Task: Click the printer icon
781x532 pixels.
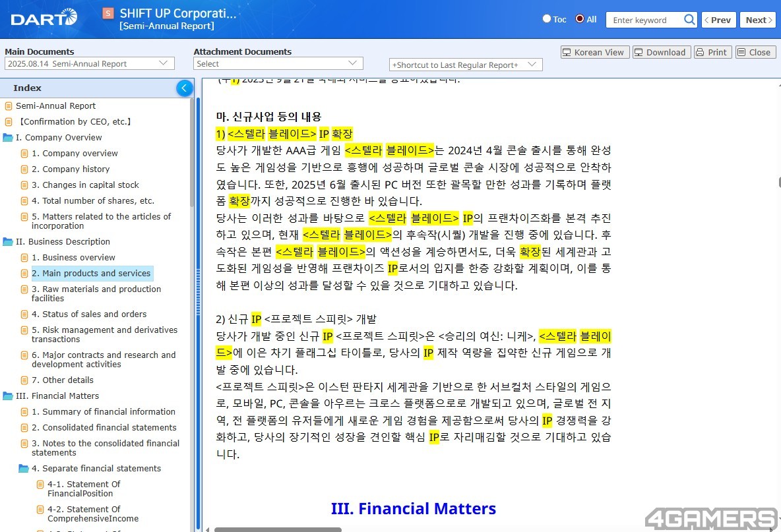Action: pos(701,52)
